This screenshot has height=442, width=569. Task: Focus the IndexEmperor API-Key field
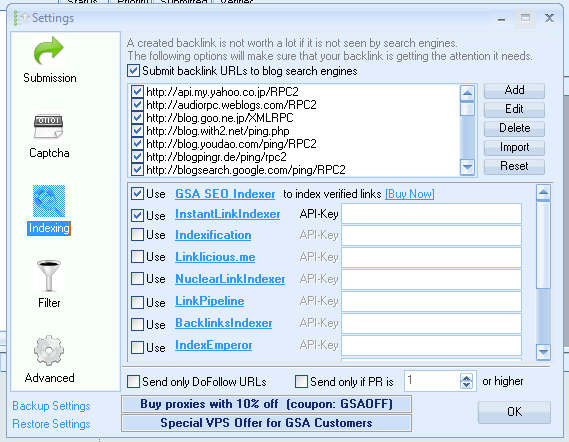431,345
